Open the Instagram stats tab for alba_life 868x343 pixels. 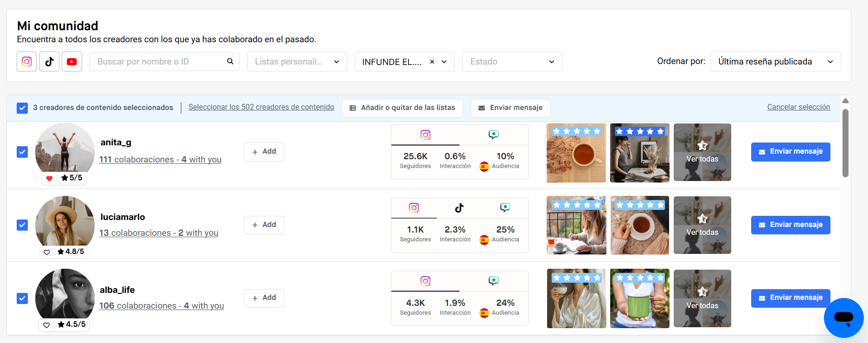tap(426, 281)
